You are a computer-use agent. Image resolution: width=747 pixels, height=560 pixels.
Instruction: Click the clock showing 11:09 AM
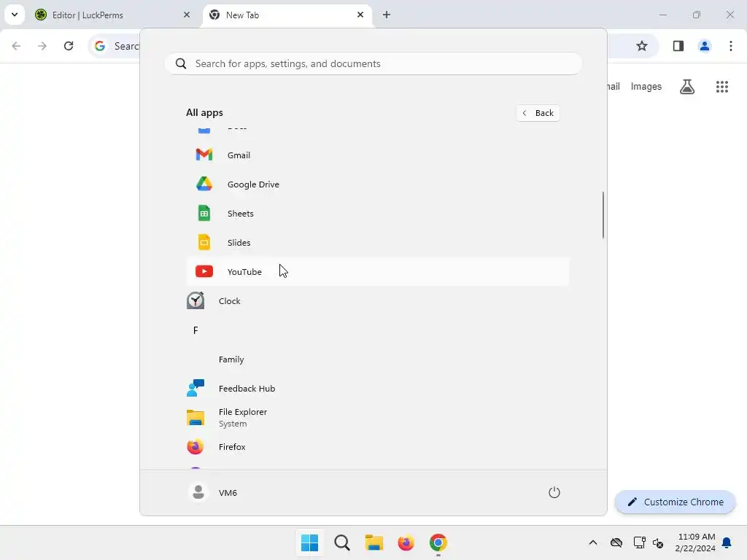(696, 537)
